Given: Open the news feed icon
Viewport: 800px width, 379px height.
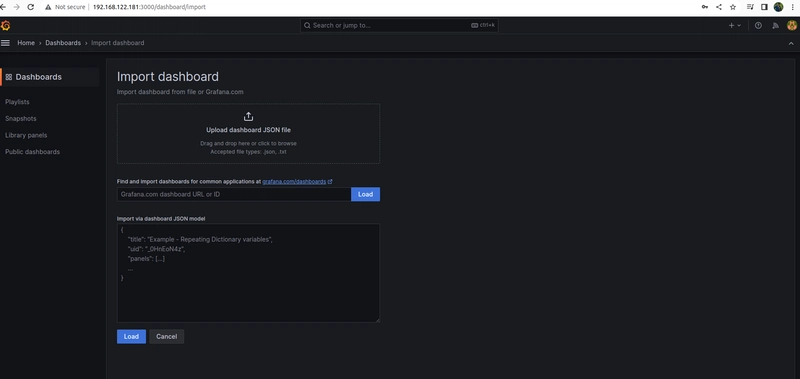Looking at the screenshot, I should (776, 26).
